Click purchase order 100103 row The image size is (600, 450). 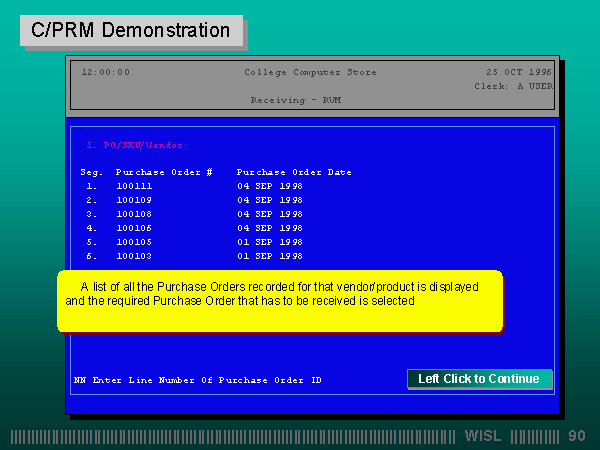(134, 256)
